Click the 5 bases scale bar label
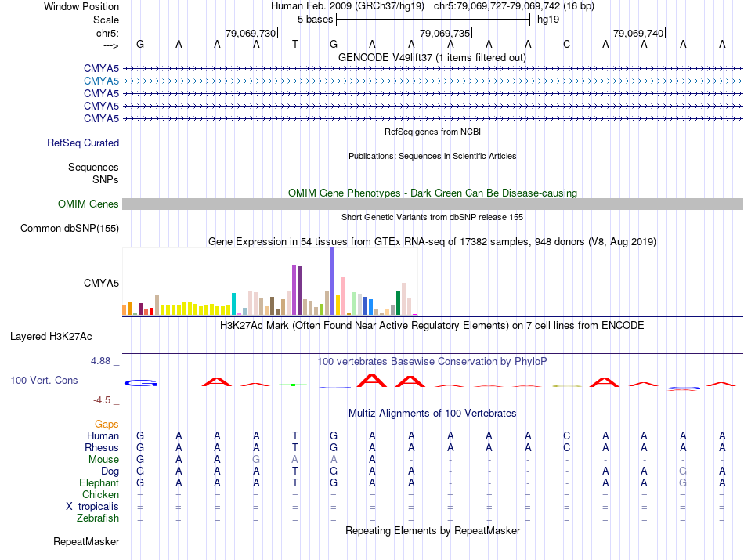 click(316, 20)
